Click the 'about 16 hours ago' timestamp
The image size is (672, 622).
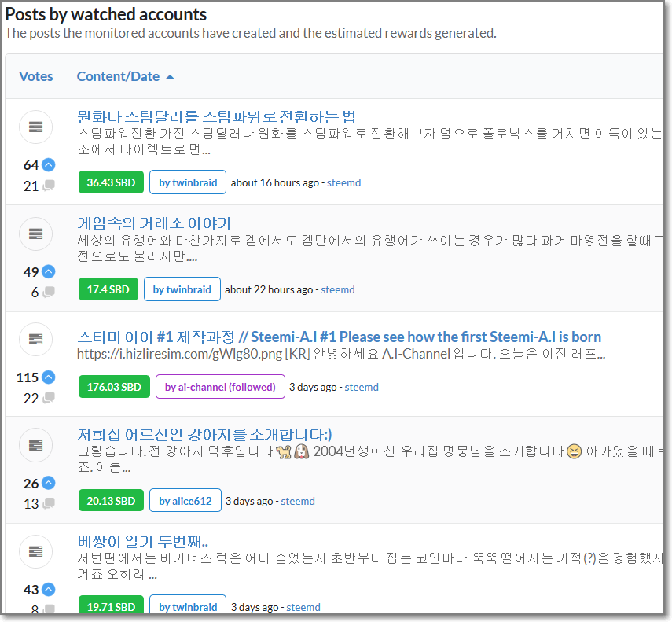click(x=275, y=182)
